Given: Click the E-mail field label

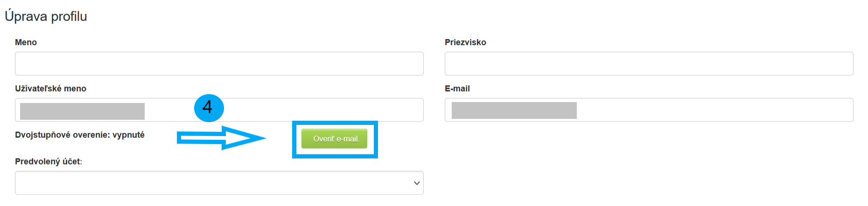Looking at the screenshot, I should (x=457, y=89).
